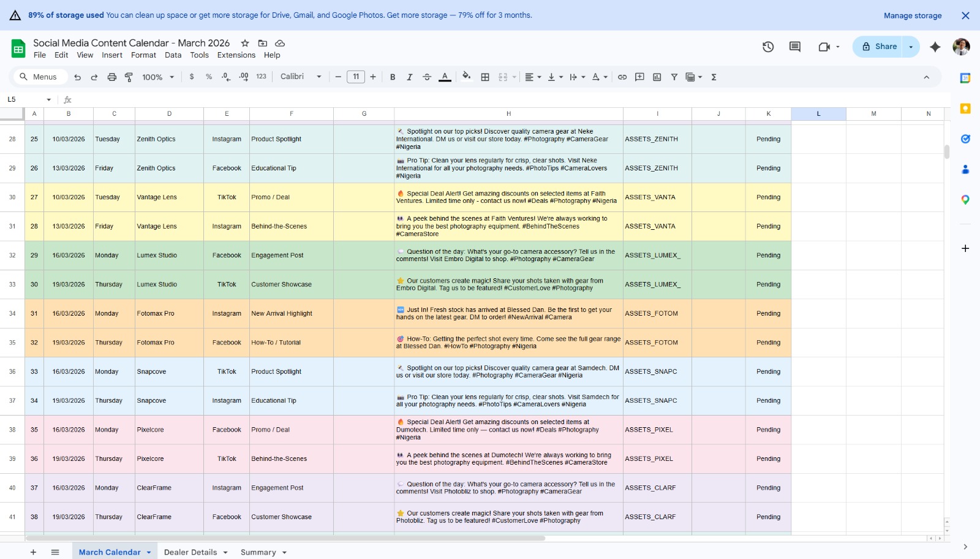The width and height of the screenshot is (980, 559).
Task: Create a filter with the funnel icon
Action: coord(674,77)
